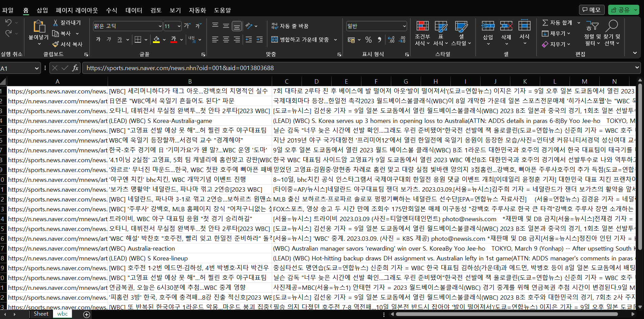Toggle middle vertical alignment
Screen dimensions: 644x319
click(226, 26)
